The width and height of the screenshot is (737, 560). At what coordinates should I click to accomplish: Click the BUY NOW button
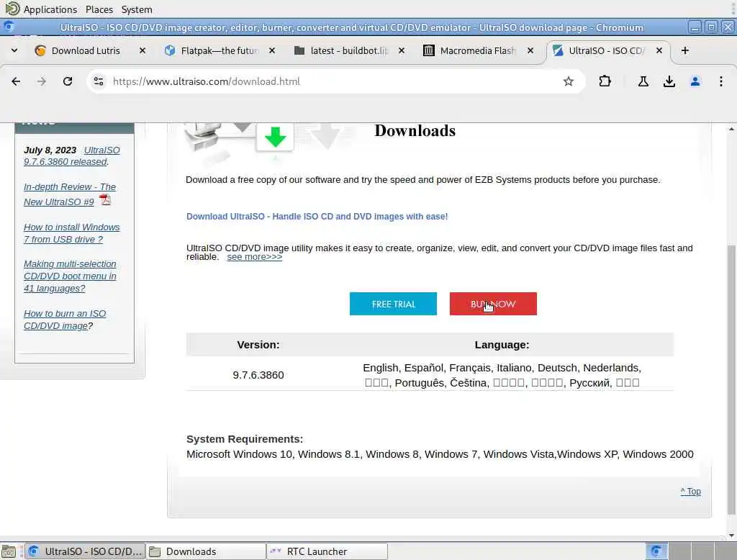[493, 304]
